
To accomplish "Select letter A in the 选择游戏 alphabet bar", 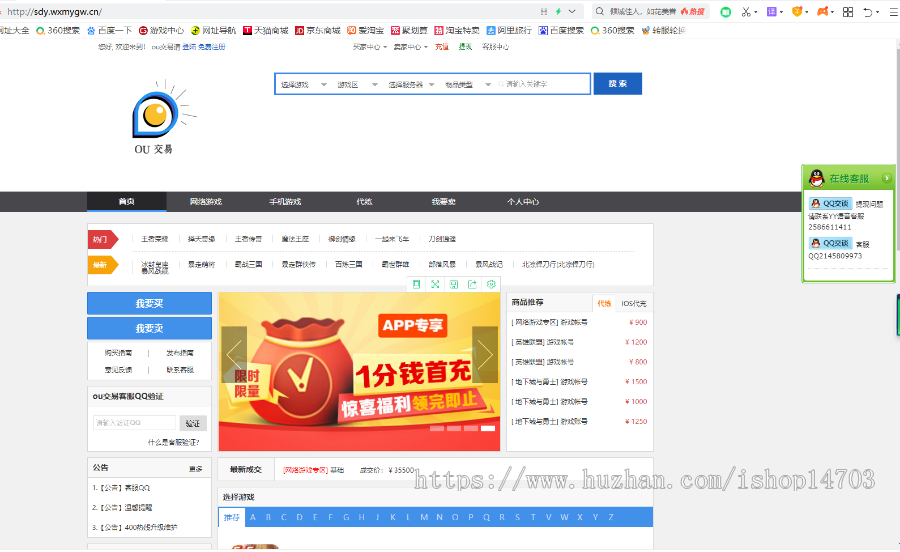I will click(253, 517).
